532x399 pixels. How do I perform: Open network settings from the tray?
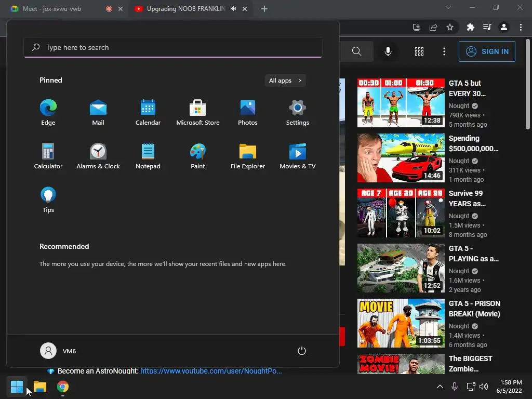point(471,387)
